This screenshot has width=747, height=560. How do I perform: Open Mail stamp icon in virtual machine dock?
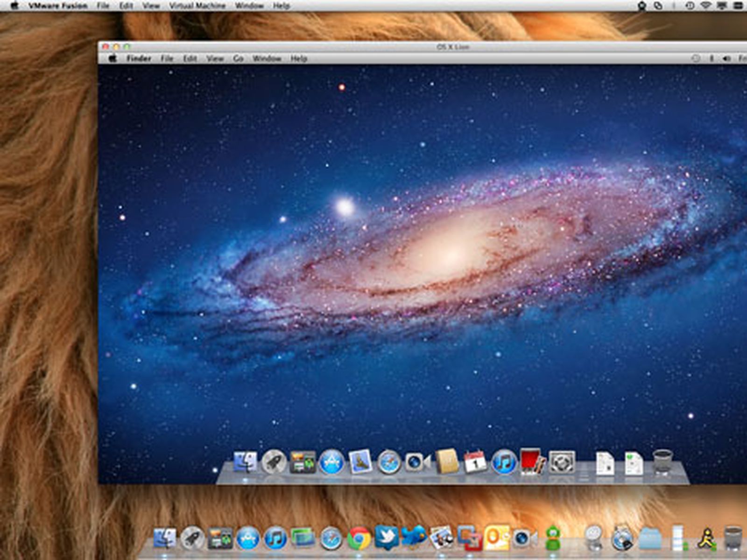coord(360,462)
